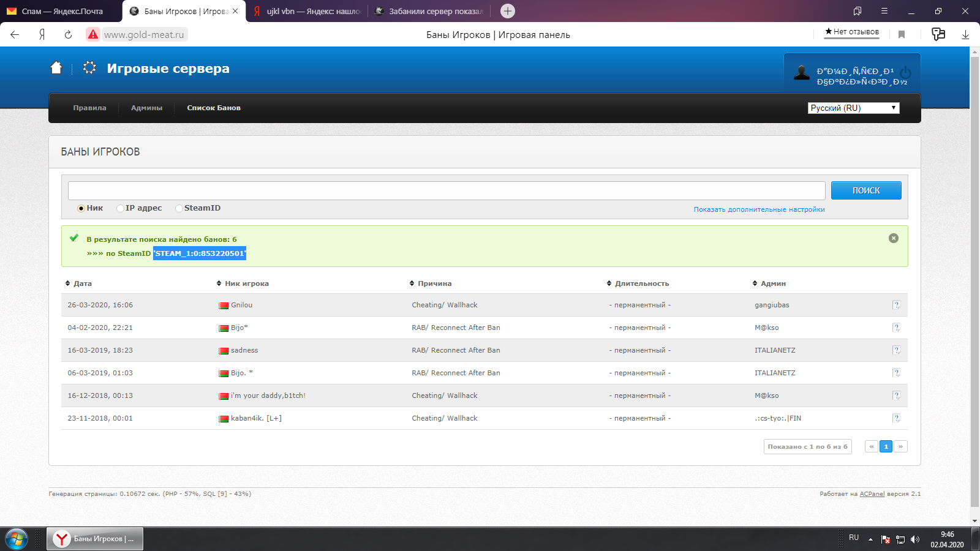Screen dimensions: 980x551
Task: Click the ban search text field
Action: click(447, 190)
